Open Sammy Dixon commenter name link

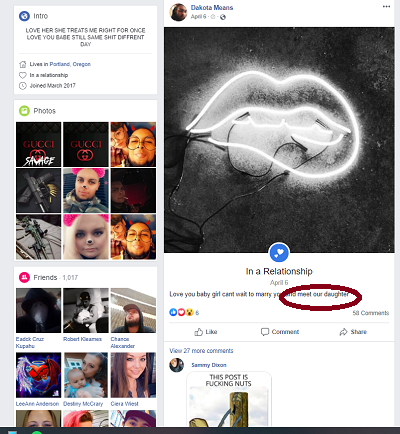[209, 365]
